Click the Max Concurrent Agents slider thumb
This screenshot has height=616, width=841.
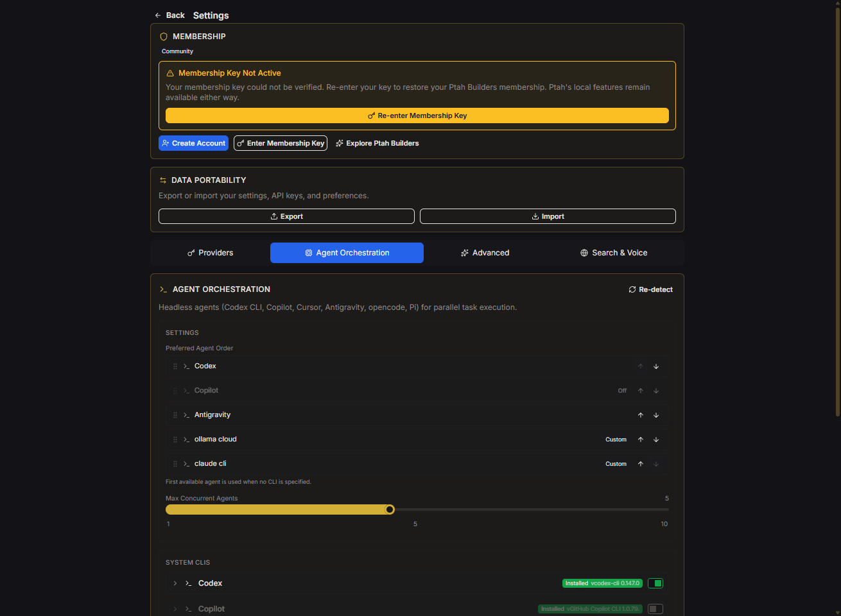click(390, 509)
